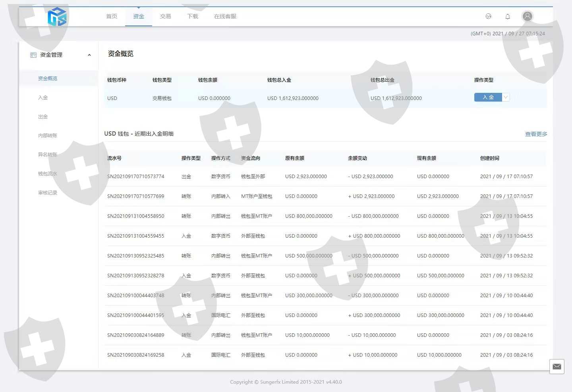Open 在线客服 from the top navigation
Image resolution: width=572 pixels, height=392 pixels.
point(225,16)
